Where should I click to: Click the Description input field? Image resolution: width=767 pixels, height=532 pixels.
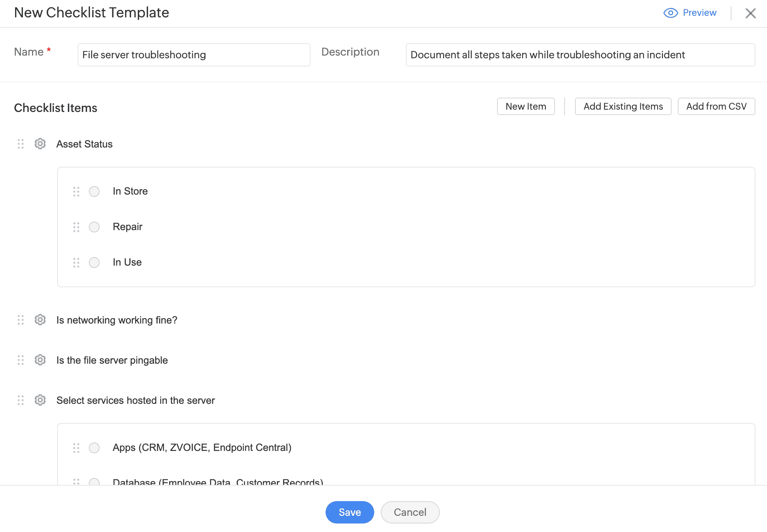coord(580,55)
